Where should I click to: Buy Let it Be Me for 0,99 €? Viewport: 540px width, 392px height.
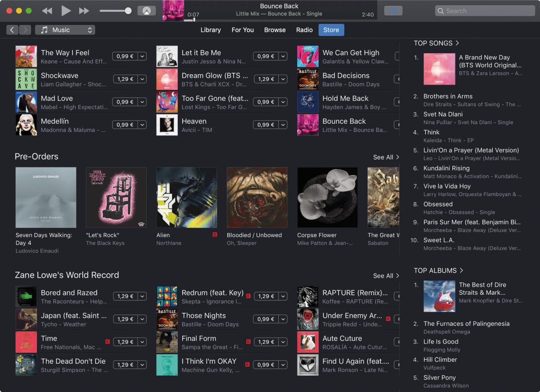pos(265,56)
